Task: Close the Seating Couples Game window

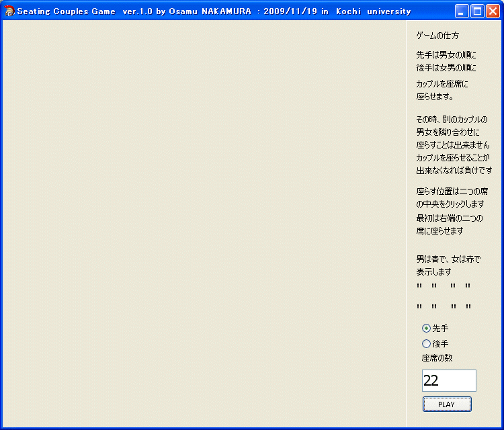Action: tap(493, 11)
